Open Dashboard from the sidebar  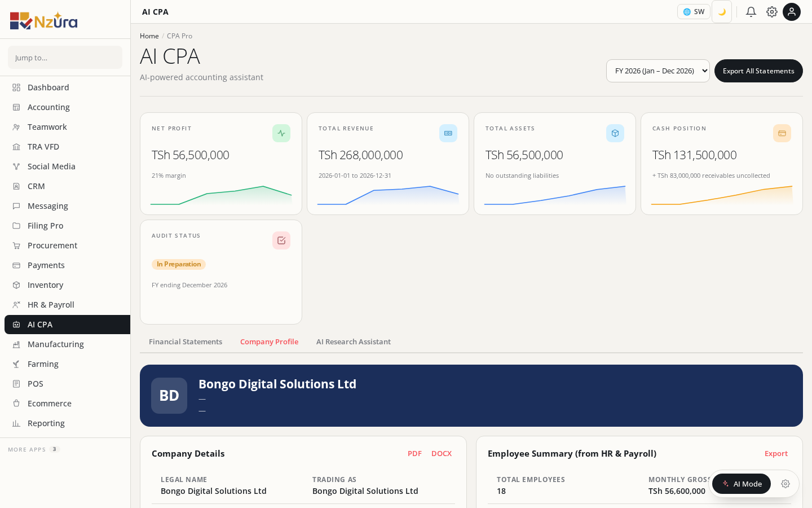tap(67, 87)
